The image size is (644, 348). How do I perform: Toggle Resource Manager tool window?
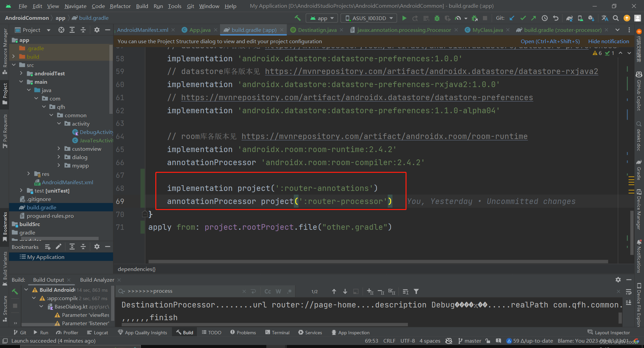[5, 51]
